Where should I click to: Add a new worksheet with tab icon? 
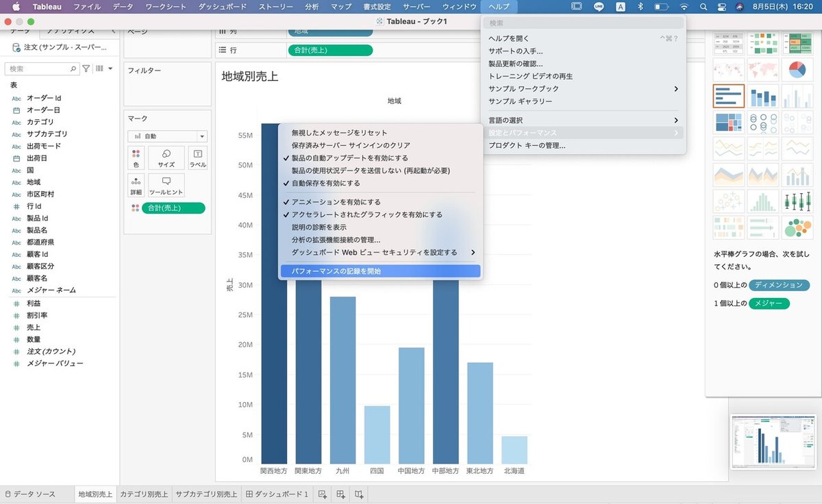click(x=323, y=494)
